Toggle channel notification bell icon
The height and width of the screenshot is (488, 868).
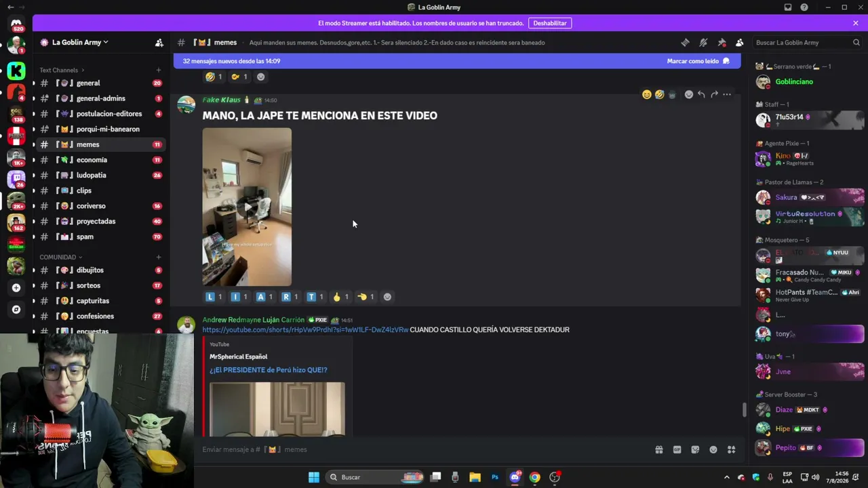click(703, 42)
